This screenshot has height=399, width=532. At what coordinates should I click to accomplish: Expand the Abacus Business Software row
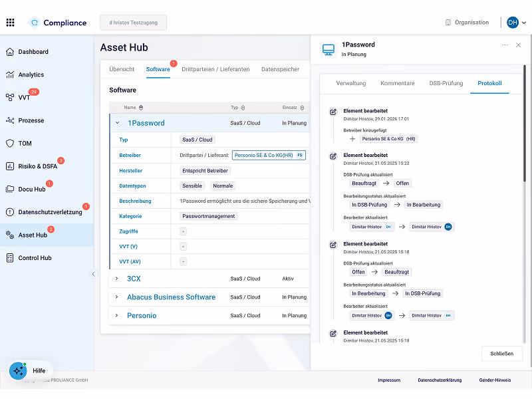tap(117, 297)
